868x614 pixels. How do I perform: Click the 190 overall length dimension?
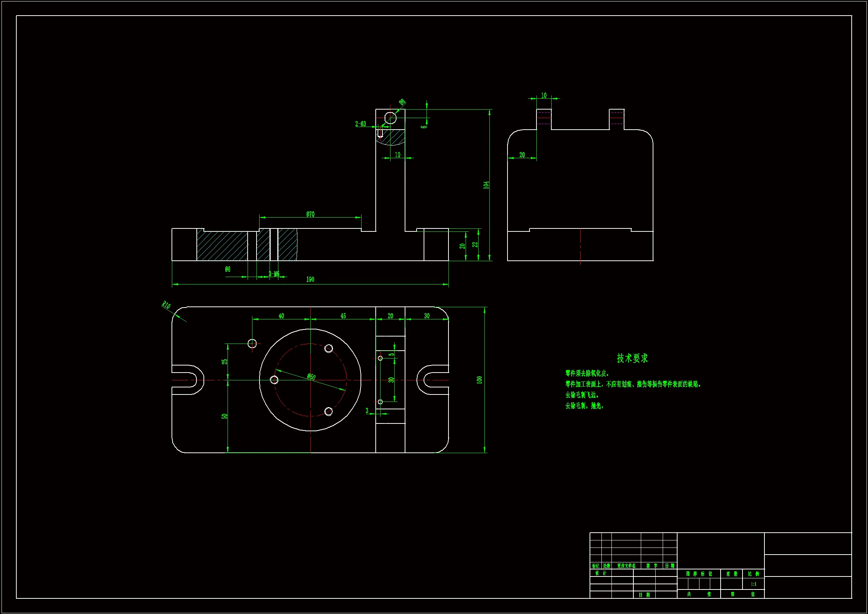(310, 279)
